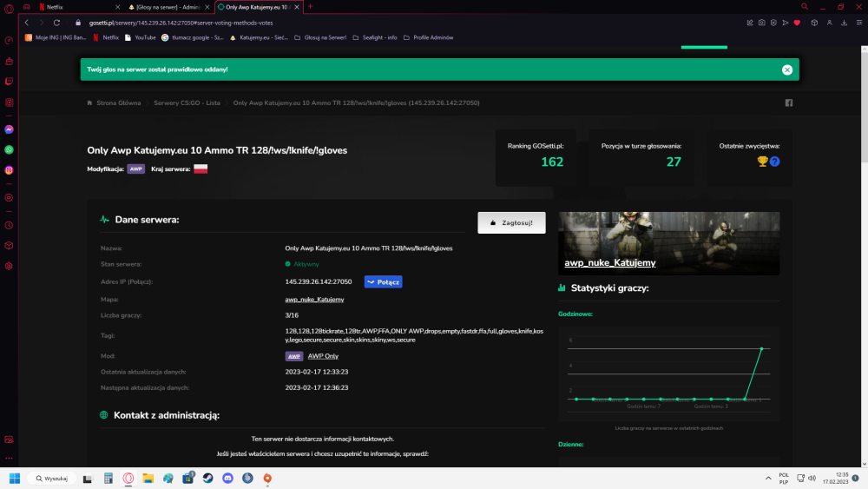Open Serwery CS:GO - Lista breadcrumb

187,103
